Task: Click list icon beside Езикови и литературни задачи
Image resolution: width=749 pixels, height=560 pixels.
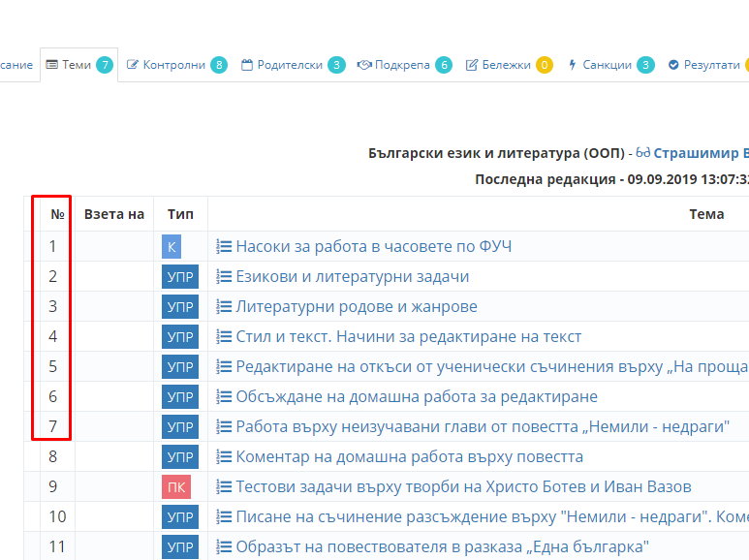Action: coord(224,277)
